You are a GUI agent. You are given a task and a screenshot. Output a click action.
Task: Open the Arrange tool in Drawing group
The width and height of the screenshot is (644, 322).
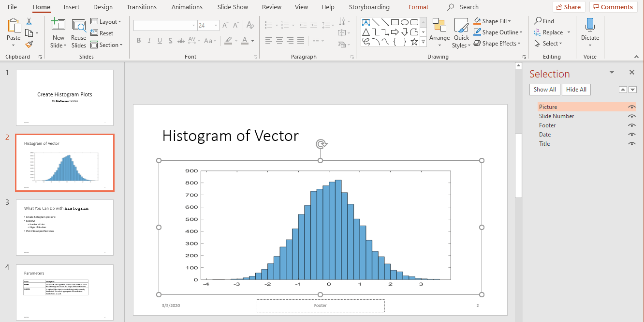439,32
